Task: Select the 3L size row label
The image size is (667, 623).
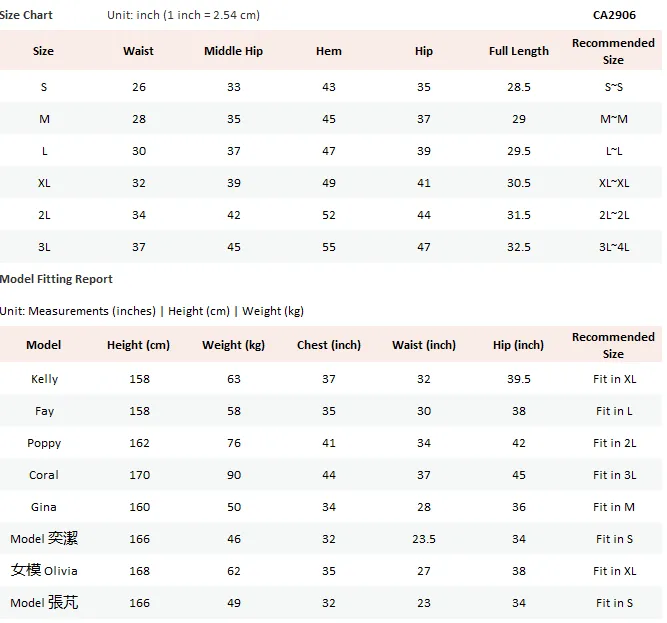Action: point(44,247)
